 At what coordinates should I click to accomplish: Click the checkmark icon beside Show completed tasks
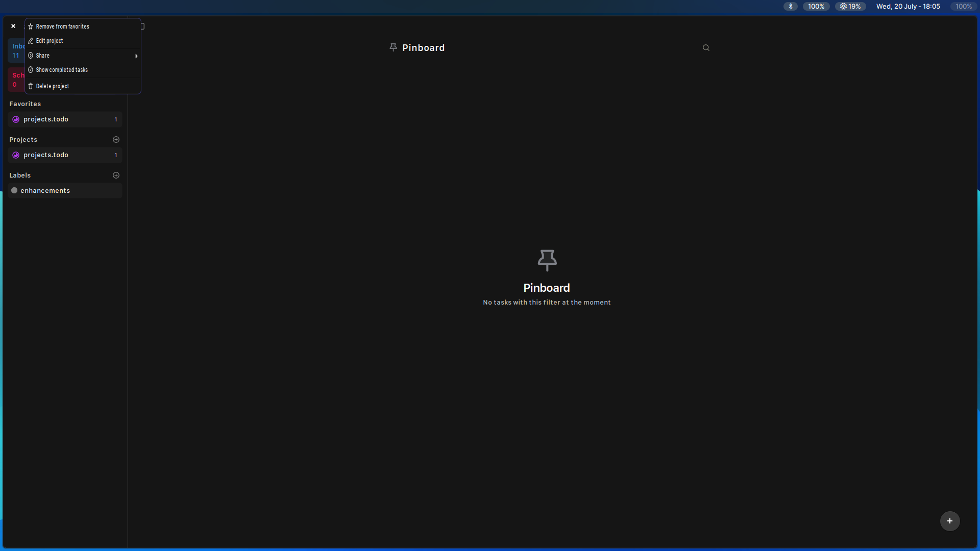point(30,70)
